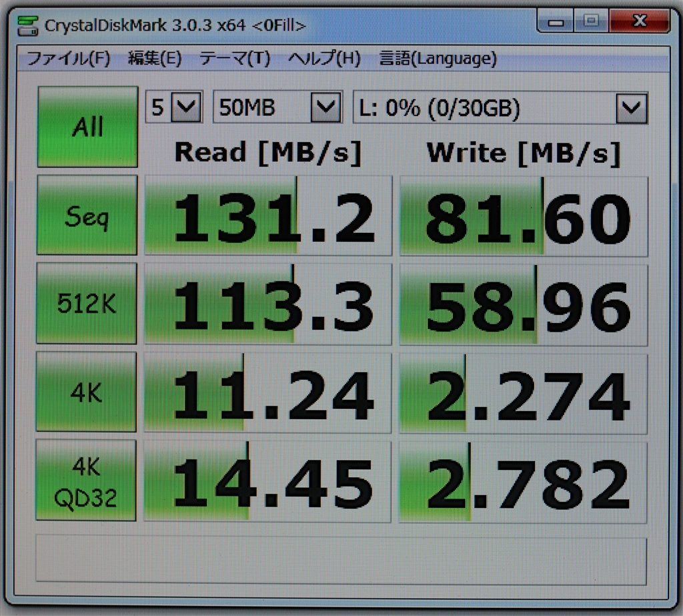Screen dimensions: 683x616
Task: Click the Seq read value 131.2
Action: pyautogui.click(x=268, y=216)
